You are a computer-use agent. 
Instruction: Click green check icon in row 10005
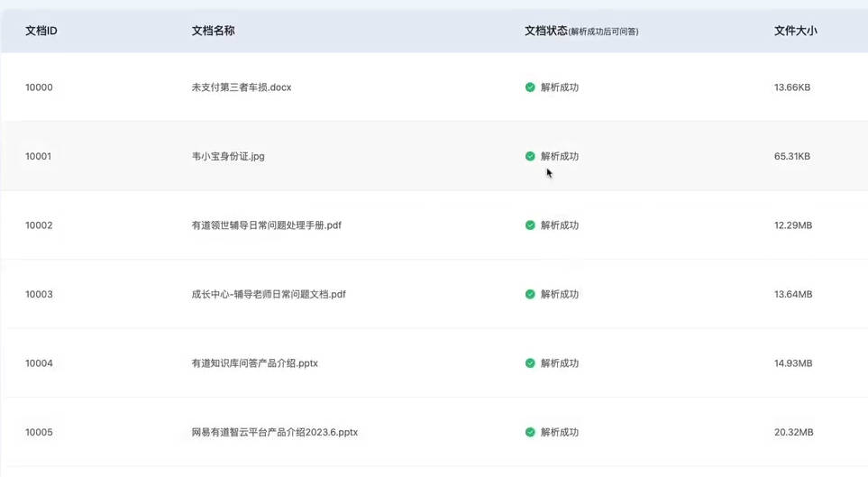tap(530, 432)
